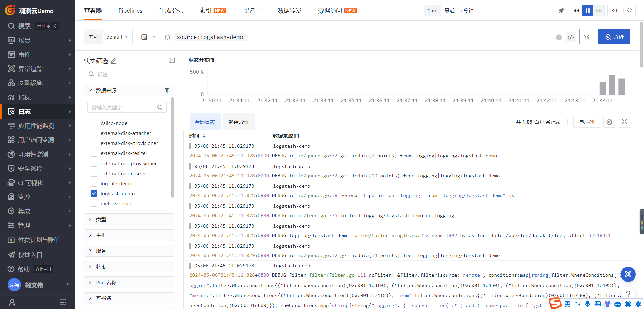
Task: Open the 付费计划与账单 billing icon
Action: click(x=11, y=240)
